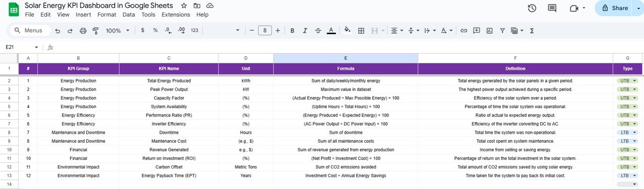Screen dimensions: 644x189
Task: Open text rotation dropdown
Action: pyautogui.click(x=446, y=31)
